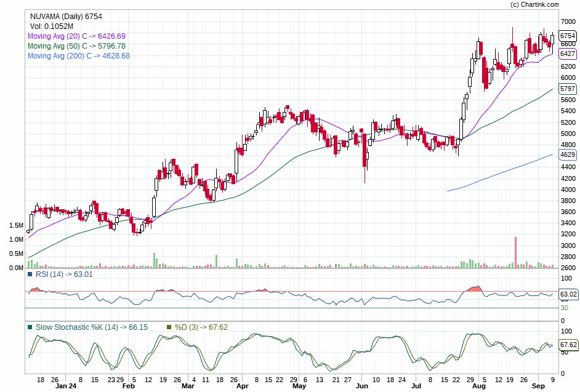Viewport: 580px width, 392px height.
Task: Click Moving Avg (20) legend text
Action: (x=76, y=36)
